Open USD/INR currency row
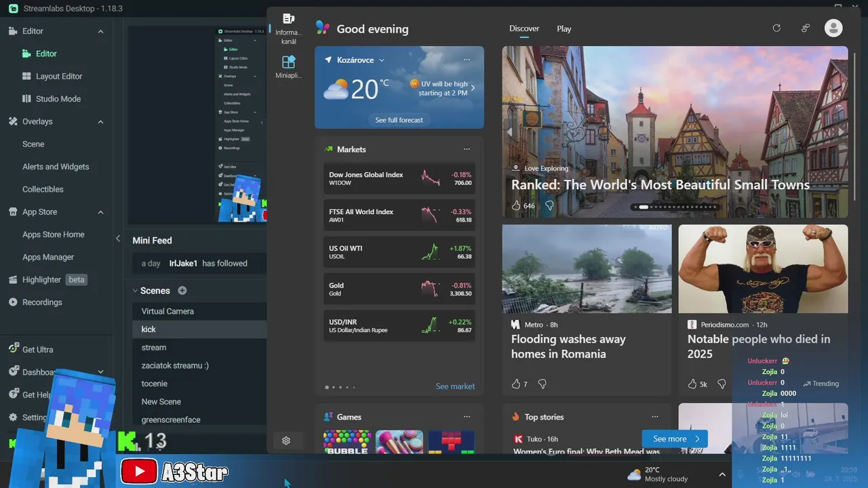Image resolution: width=868 pixels, height=488 pixels. coord(399,326)
